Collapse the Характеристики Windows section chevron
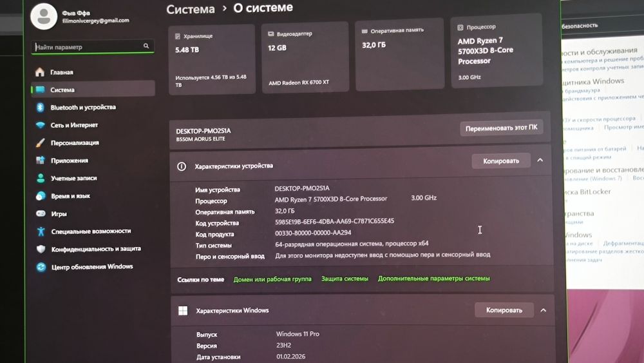644x363 pixels. coord(544,310)
